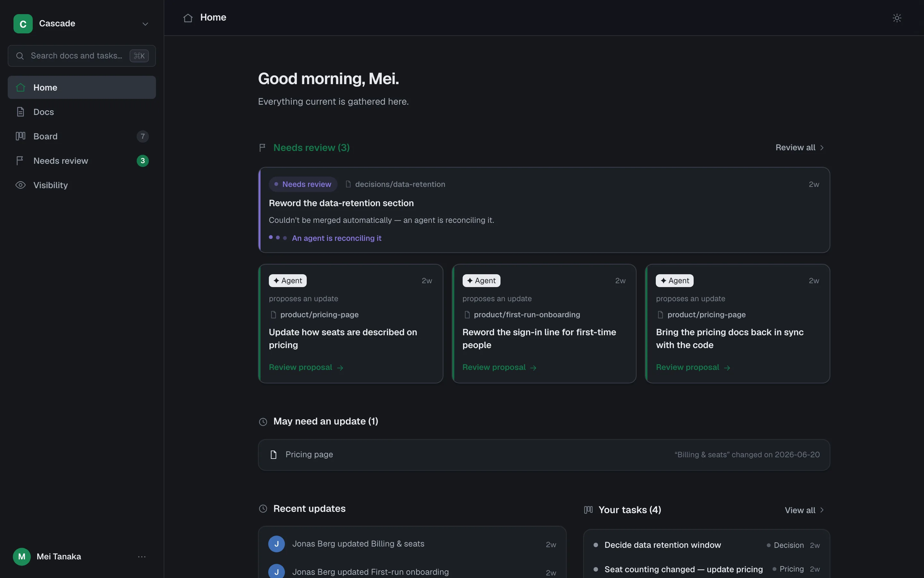Click Agent badge on Reword the sign-in card
Viewport: 924px width, 578px height.
click(482, 281)
